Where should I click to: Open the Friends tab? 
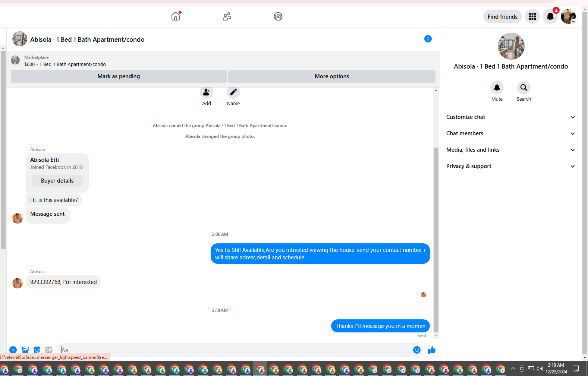[x=227, y=16]
